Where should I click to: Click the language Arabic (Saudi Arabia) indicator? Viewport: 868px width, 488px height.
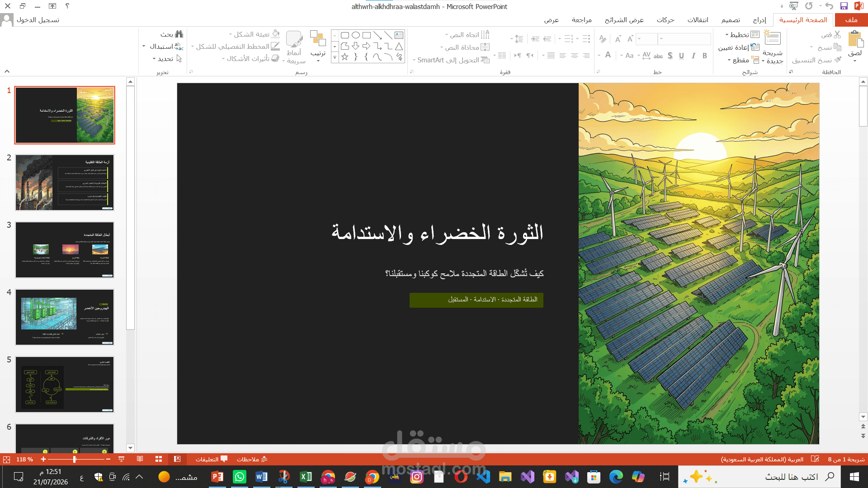762,459
